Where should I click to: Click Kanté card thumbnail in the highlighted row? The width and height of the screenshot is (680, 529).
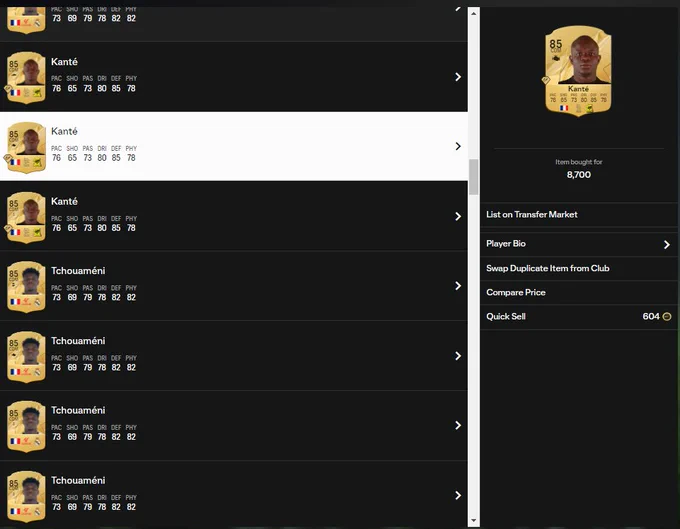[x=26, y=147]
